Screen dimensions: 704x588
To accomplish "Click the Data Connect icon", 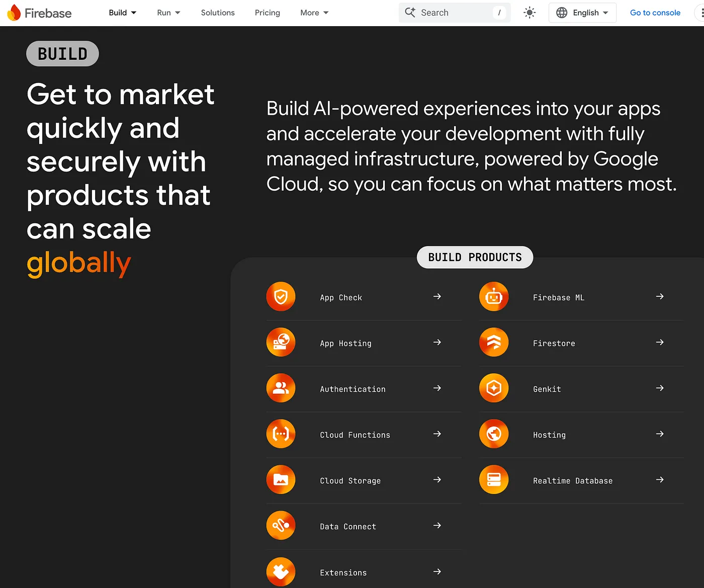I will [x=281, y=526].
